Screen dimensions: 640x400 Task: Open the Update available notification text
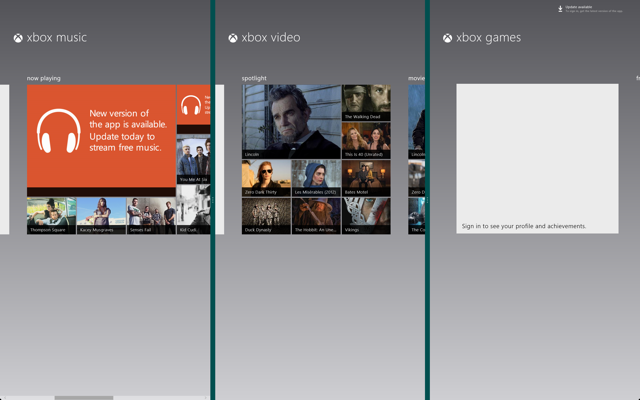(x=594, y=9)
